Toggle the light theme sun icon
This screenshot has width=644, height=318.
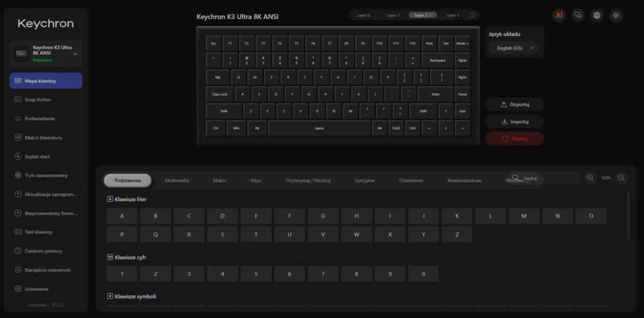point(616,15)
